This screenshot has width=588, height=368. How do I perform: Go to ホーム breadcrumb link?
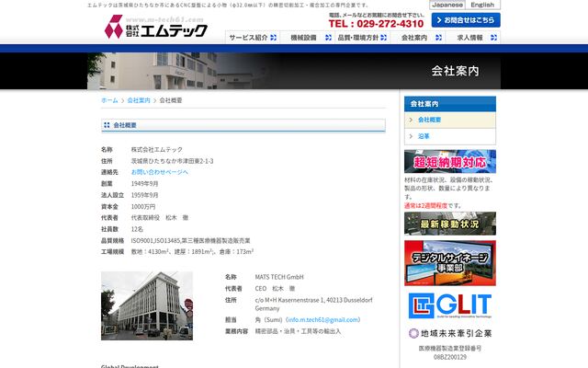(109, 100)
